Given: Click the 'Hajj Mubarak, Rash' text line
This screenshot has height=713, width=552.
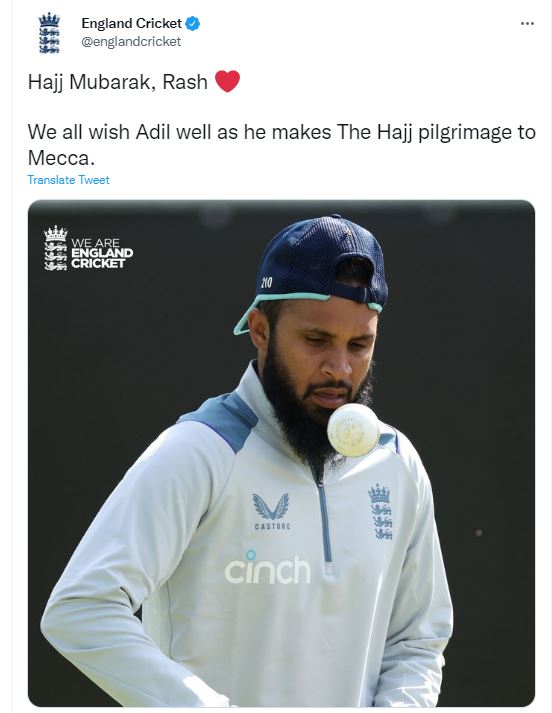Looking at the screenshot, I should click(x=117, y=82).
